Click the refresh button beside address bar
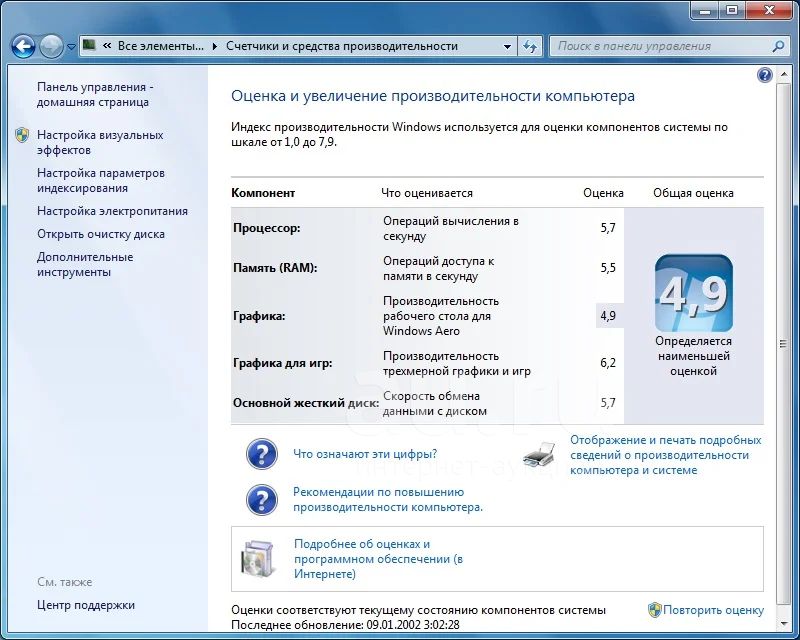Viewport: 800px width, 640px height. tap(530, 46)
